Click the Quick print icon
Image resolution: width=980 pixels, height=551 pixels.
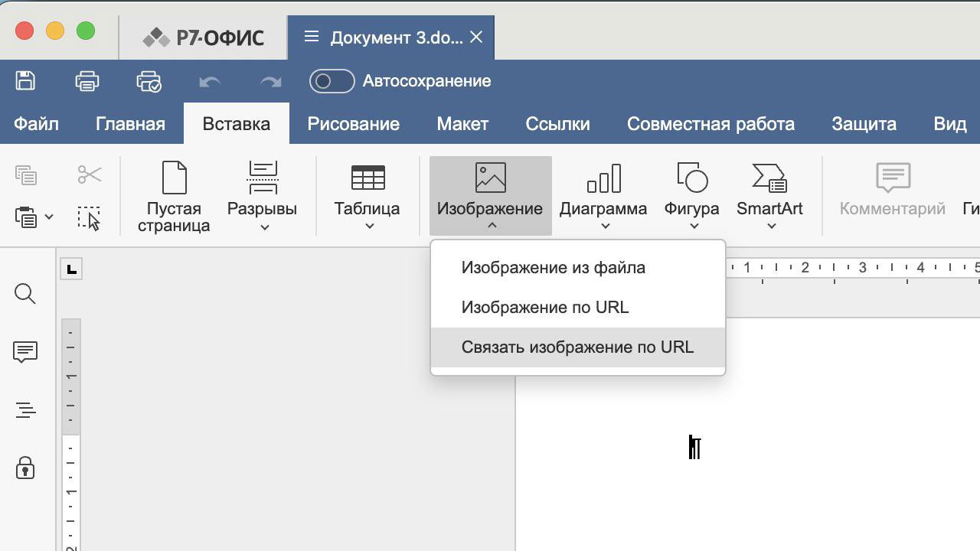tap(149, 81)
